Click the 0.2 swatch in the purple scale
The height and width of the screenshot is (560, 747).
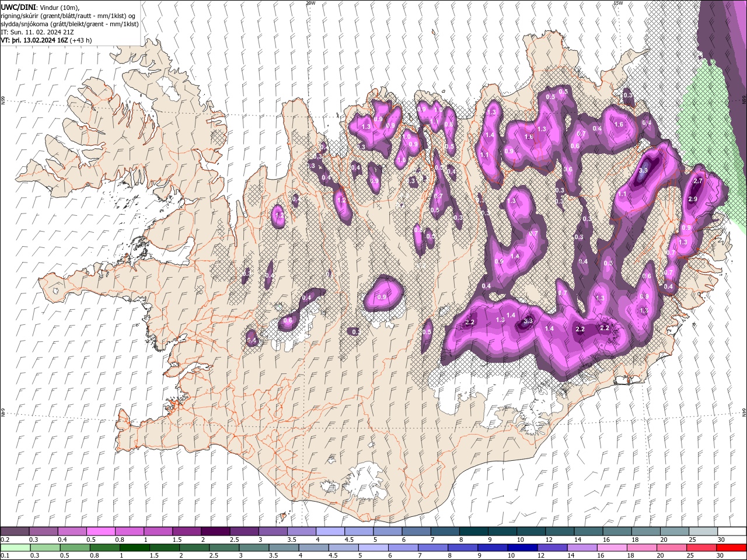(15, 531)
